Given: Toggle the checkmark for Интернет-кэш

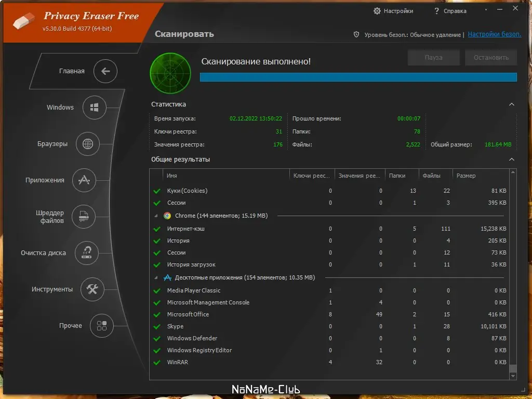Looking at the screenshot, I should pyautogui.click(x=157, y=229).
